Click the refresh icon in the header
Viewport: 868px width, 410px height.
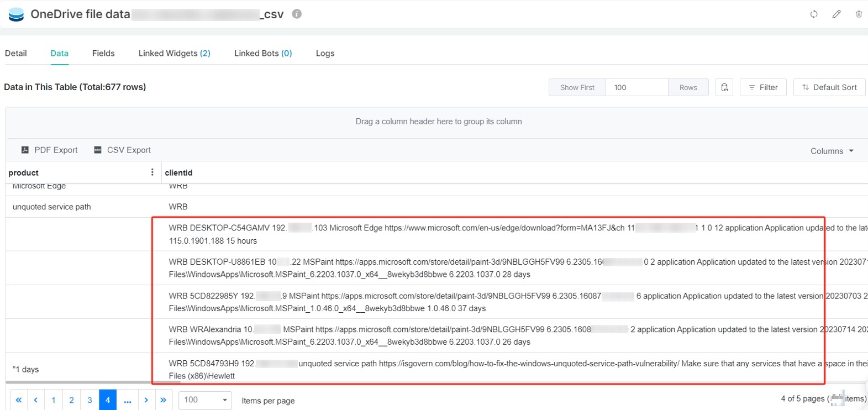point(813,14)
